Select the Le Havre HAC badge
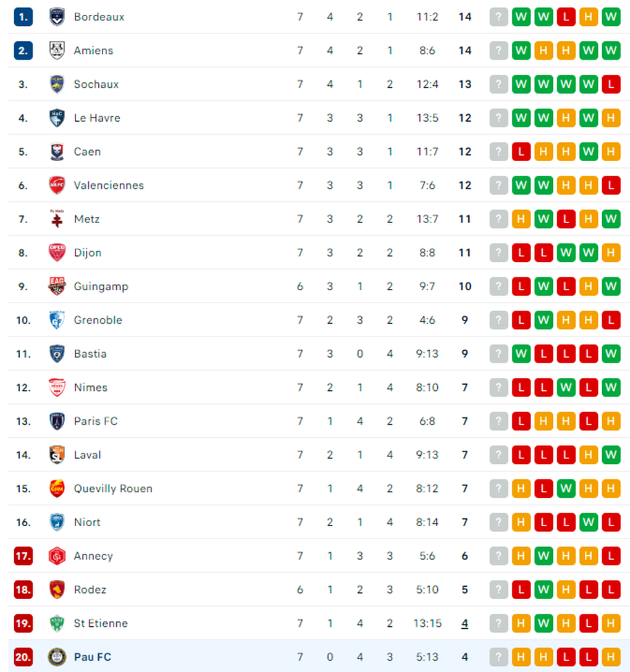The image size is (630, 672). coord(57,118)
